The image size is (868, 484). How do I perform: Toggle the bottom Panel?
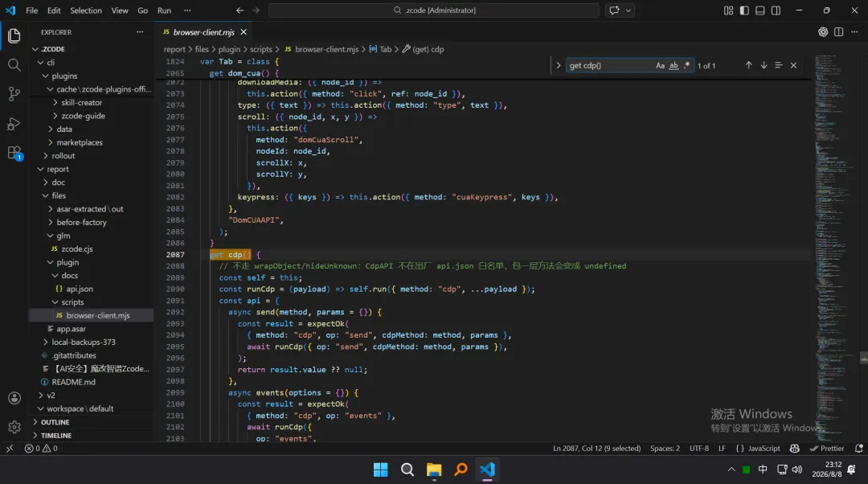coord(760,10)
